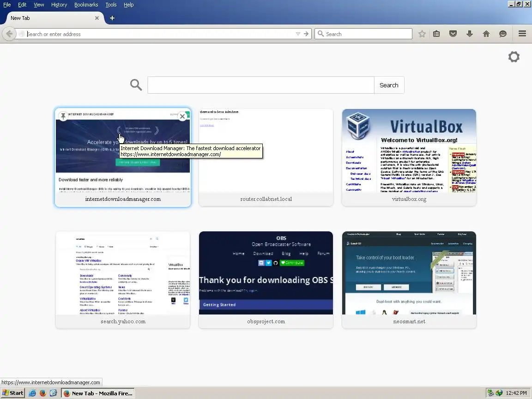This screenshot has height=399, width=532.
Task: Click the search.yahoo.com tile label
Action: (123, 321)
